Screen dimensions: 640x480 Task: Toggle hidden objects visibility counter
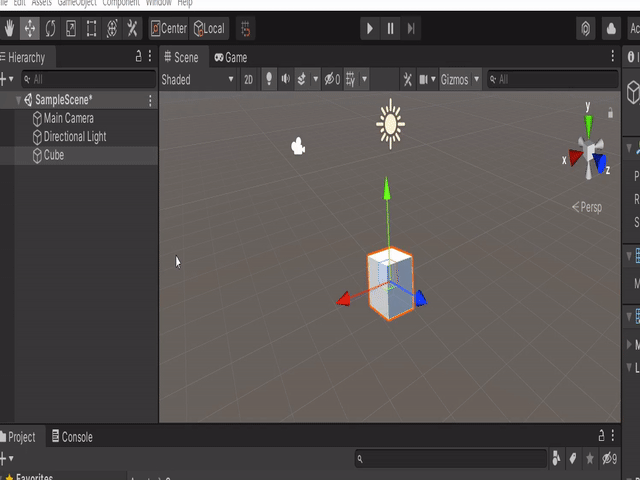[x=332, y=79]
